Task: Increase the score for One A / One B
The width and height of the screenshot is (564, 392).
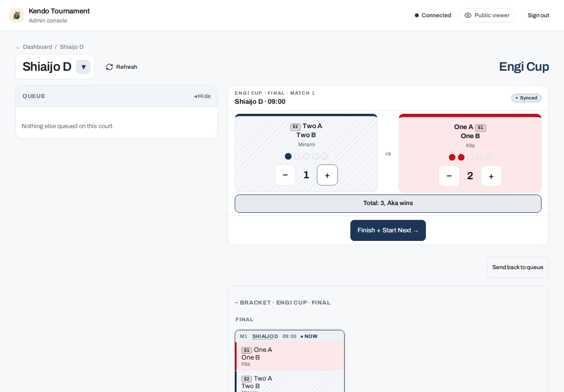Action: click(491, 176)
